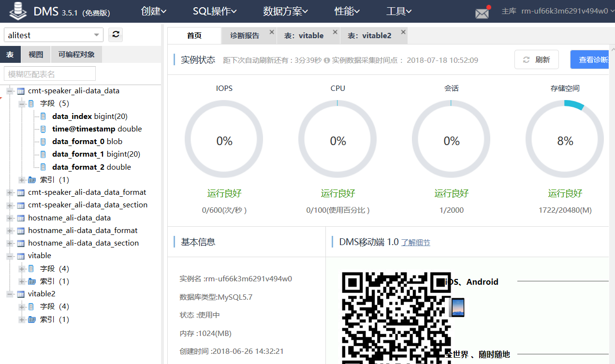Collapse the cmt-speaker_ali-data_data table node
The height and width of the screenshot is (364, 615).
(10, 91)
